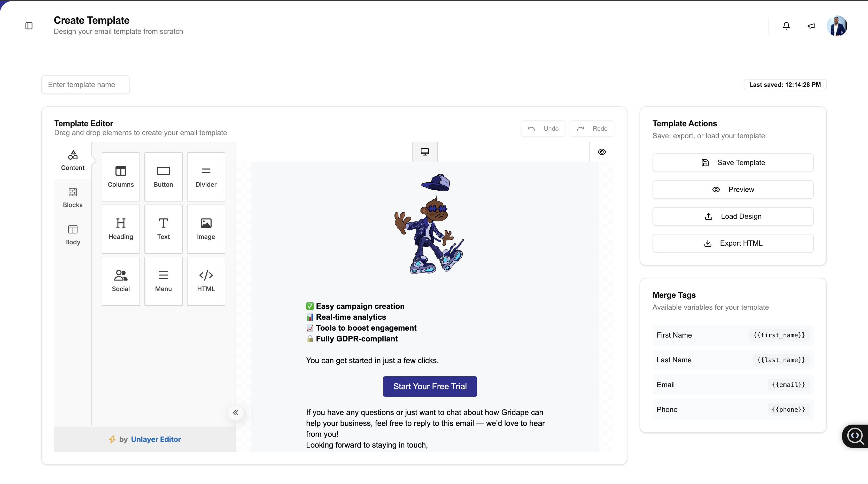This screenshot has width=868, height=484.
Task: Select the Image content block
Action: tap(206, 229)
